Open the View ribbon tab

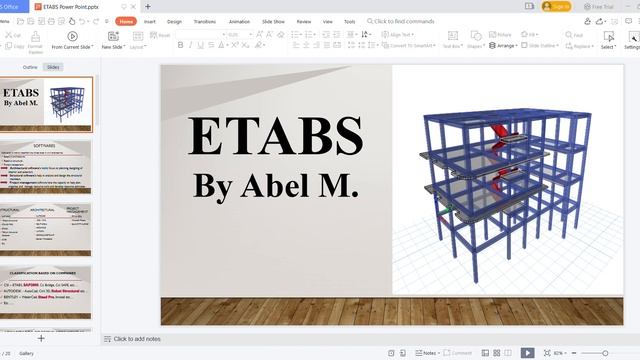(x=328, y=22)
